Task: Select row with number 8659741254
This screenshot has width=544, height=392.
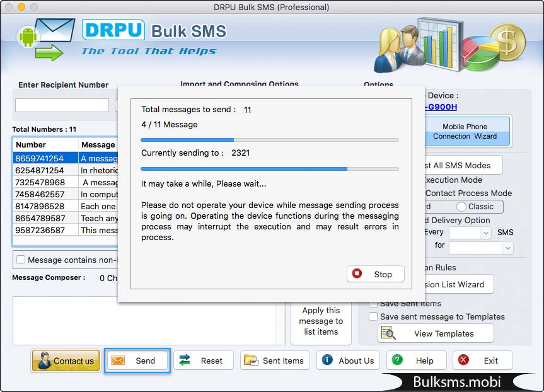Action: point(66,158)
